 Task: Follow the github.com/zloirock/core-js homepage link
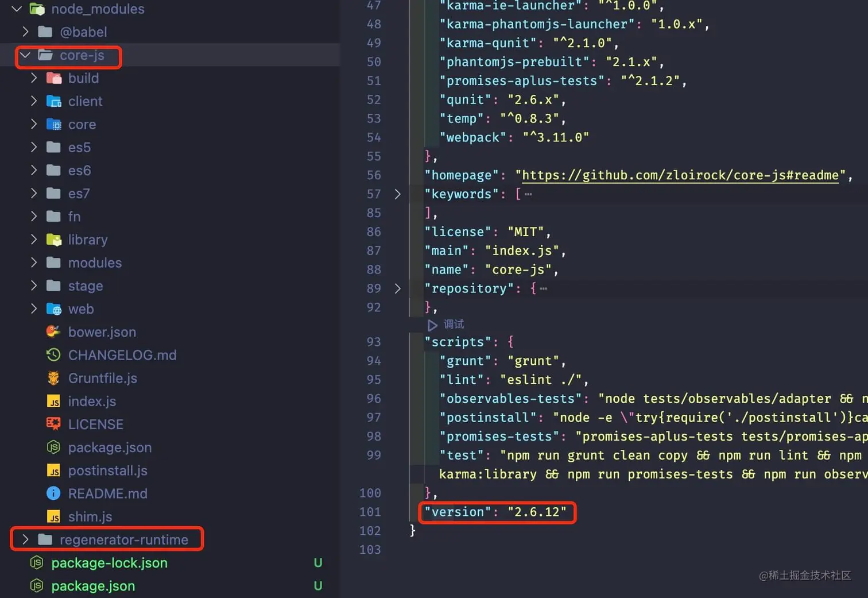pos(680,175)
